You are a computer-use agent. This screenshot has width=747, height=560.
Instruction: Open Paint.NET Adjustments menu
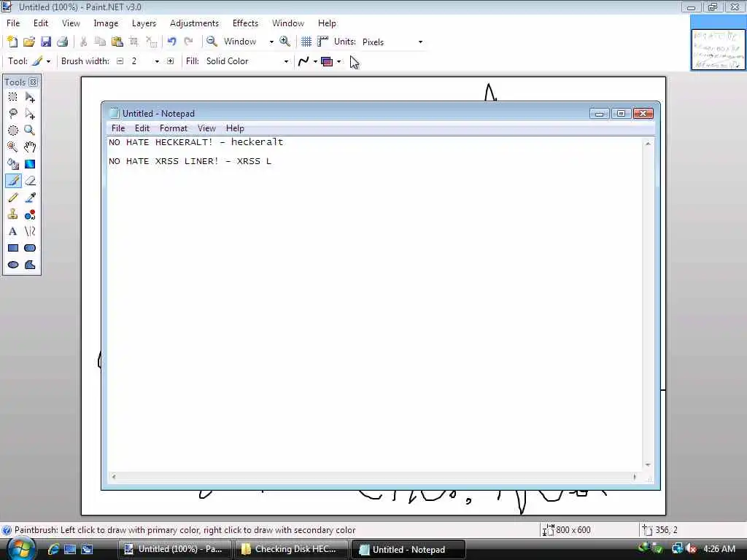(194, 23)
